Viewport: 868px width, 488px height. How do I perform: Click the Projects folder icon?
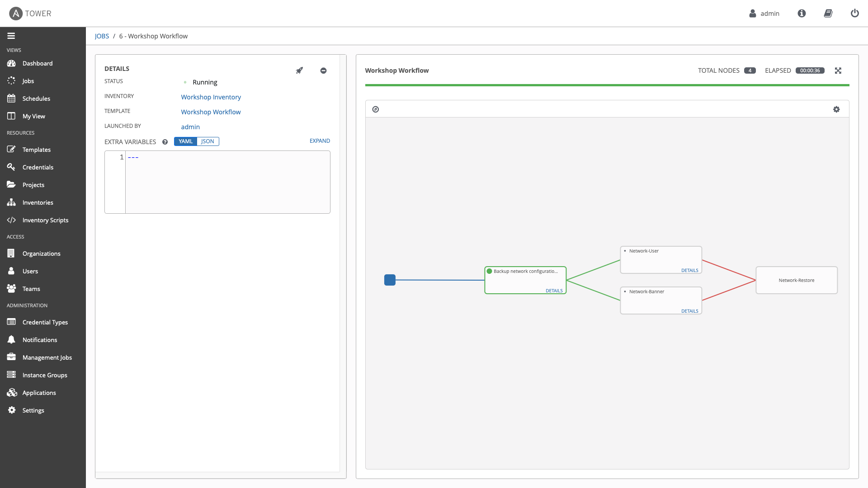coord(11,184)
